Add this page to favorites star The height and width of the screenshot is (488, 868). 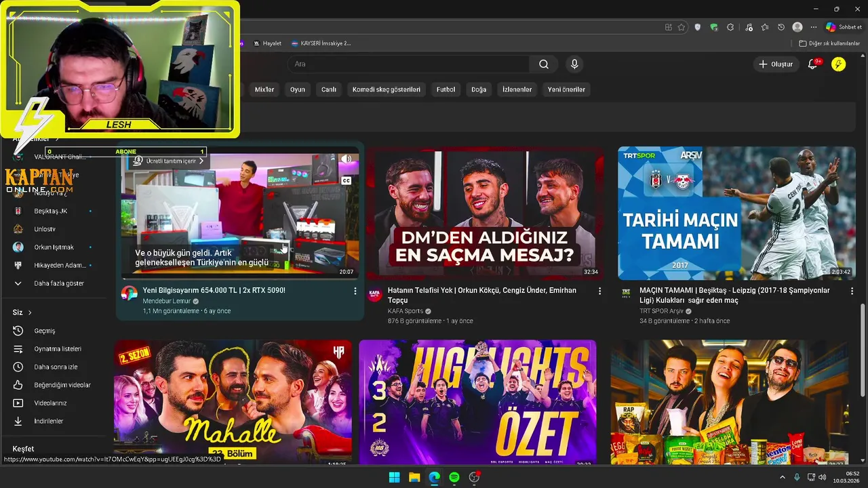tap(682, 27)
